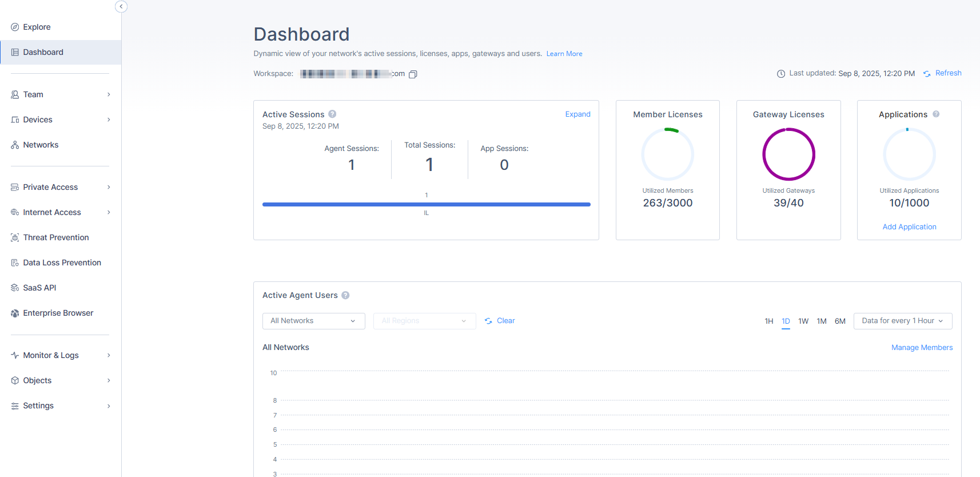Click the Add Application link
The width and height of the screenshot is (980, 477).
pos(909,227)
